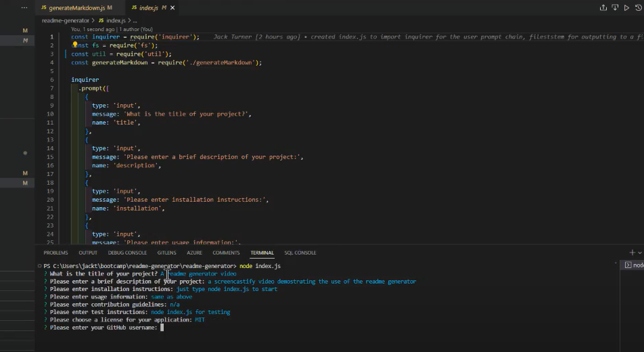Click the upload arrow icon in editor toolbar
The width and height of the screenshot is (644, 352).
(603, 7)
